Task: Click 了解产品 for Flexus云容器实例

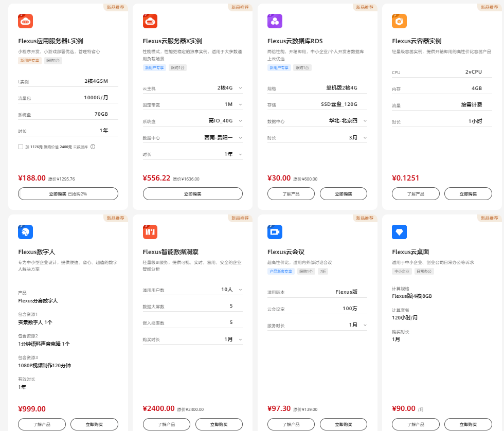Action: pos(416,194)
